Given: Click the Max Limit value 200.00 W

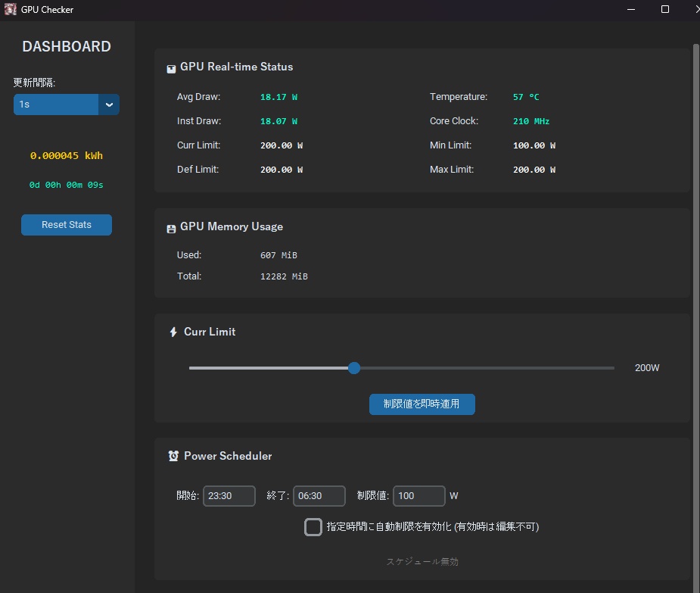Looking at the screenshot, I should (x=534, y=170).
